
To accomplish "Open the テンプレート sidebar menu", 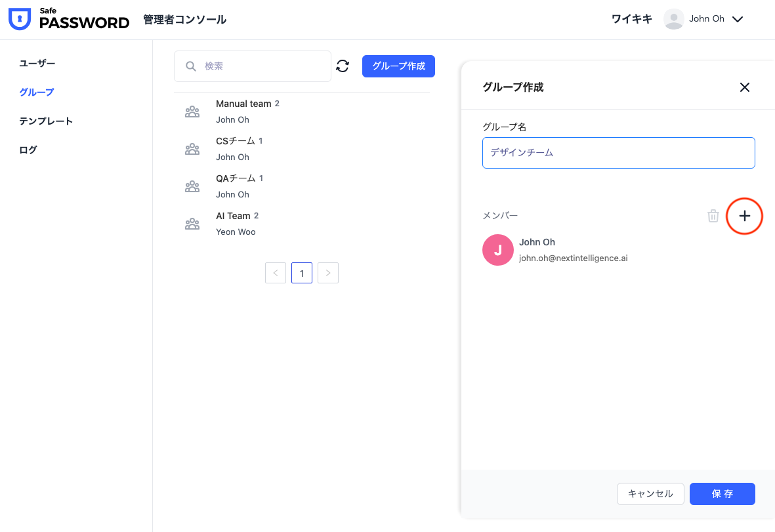I will pos(46,121).
